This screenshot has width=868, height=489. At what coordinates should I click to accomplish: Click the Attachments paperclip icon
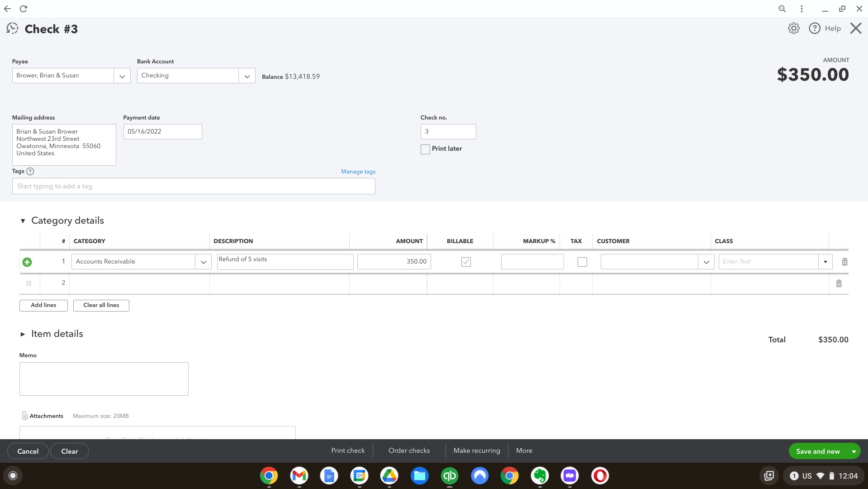(x=25, y=416)
